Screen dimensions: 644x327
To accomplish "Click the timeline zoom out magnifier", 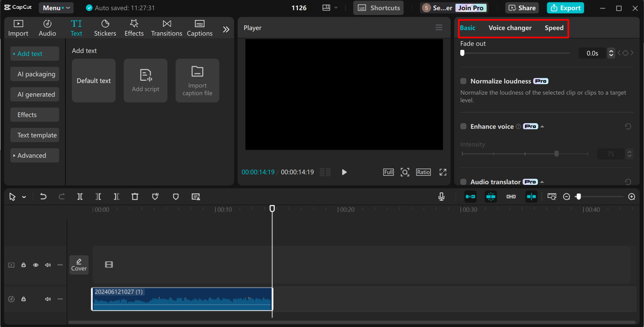I will coord(567,197).
